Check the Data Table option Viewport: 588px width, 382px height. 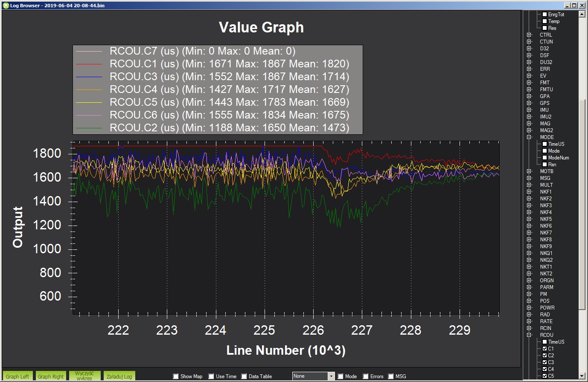click(244, 376)
